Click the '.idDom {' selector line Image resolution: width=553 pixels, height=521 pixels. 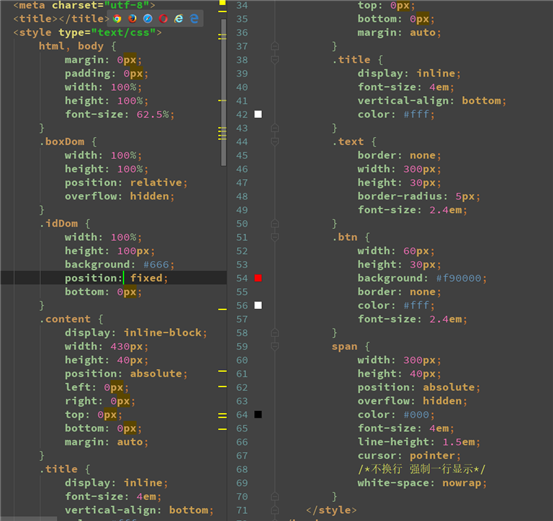tap(65, 223)
